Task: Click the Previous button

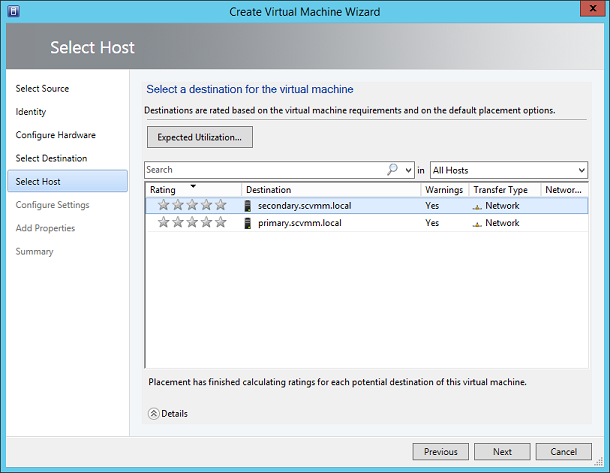Action: click(440, 452)
